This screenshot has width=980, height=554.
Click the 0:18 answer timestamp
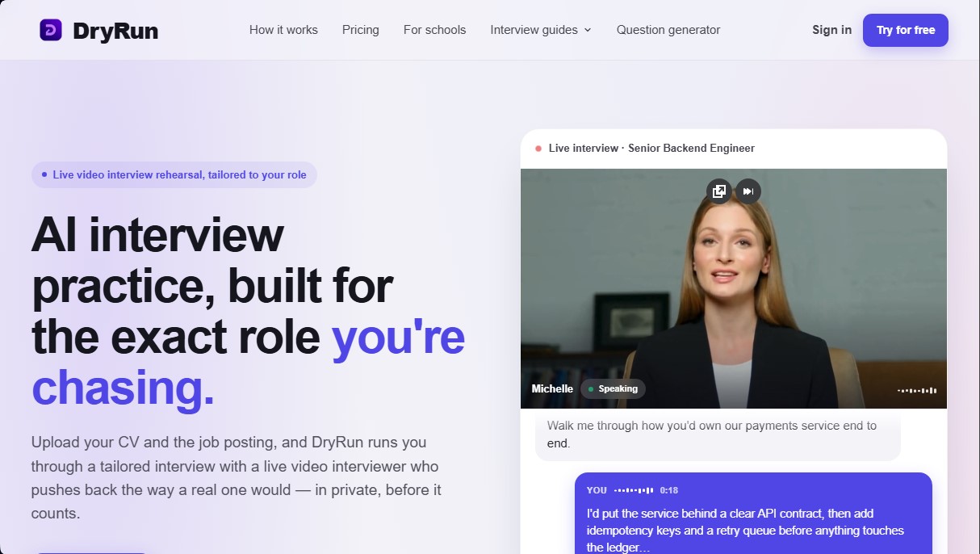[x=669, y=490]
